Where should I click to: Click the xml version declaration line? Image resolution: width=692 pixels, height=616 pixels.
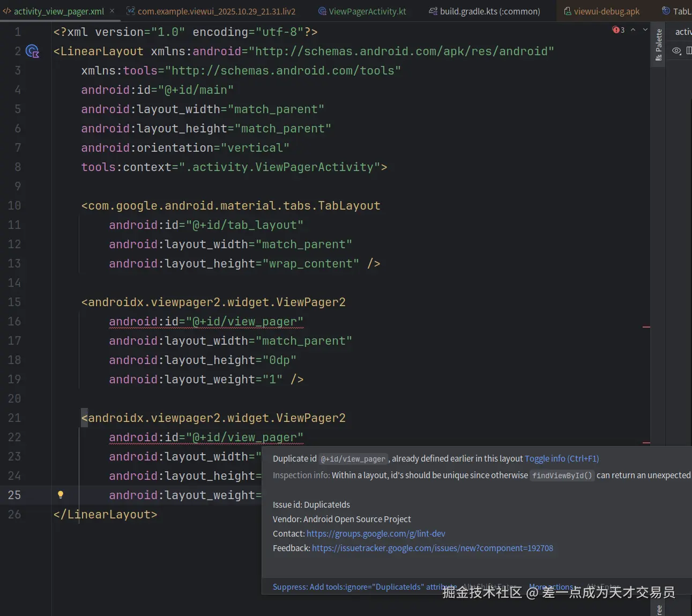[185, 32]
